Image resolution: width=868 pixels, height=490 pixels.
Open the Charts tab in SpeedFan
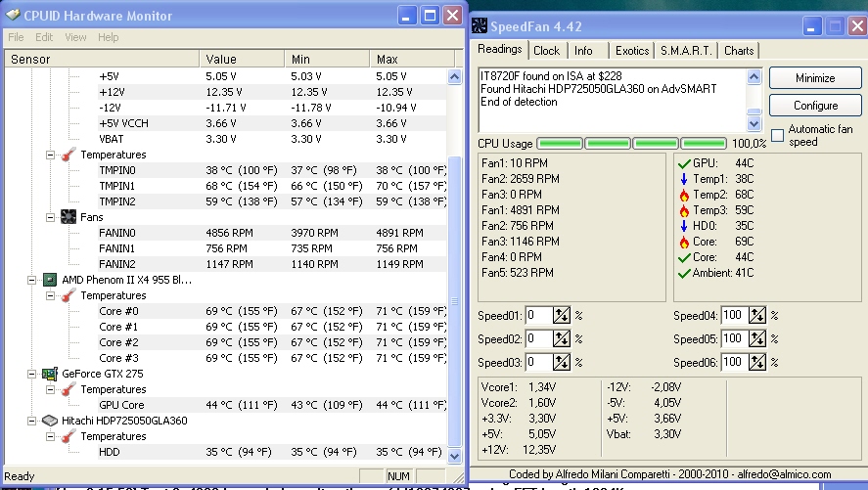(x=739, y=51)
